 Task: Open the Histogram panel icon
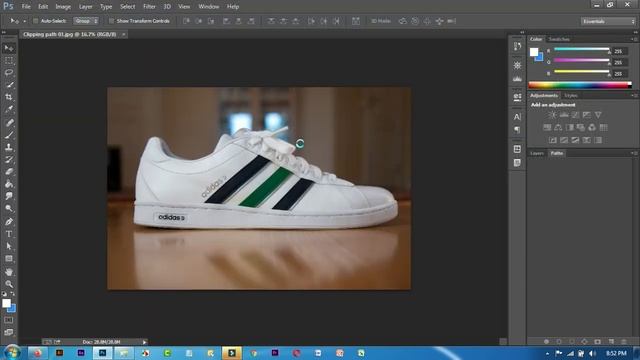517,78
